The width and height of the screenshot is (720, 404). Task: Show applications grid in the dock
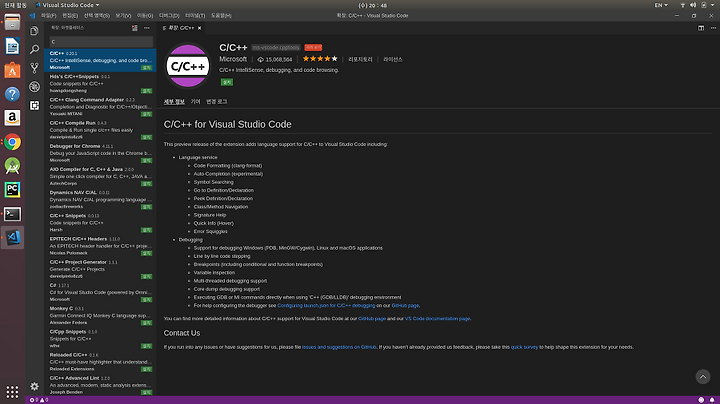(12, 392)
